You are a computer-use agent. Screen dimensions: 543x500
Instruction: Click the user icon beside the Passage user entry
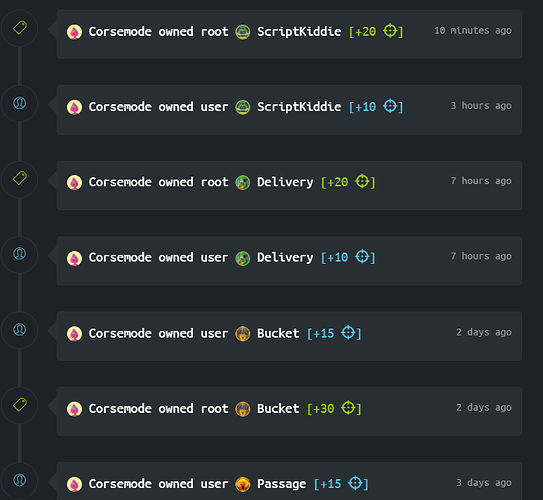20,480
